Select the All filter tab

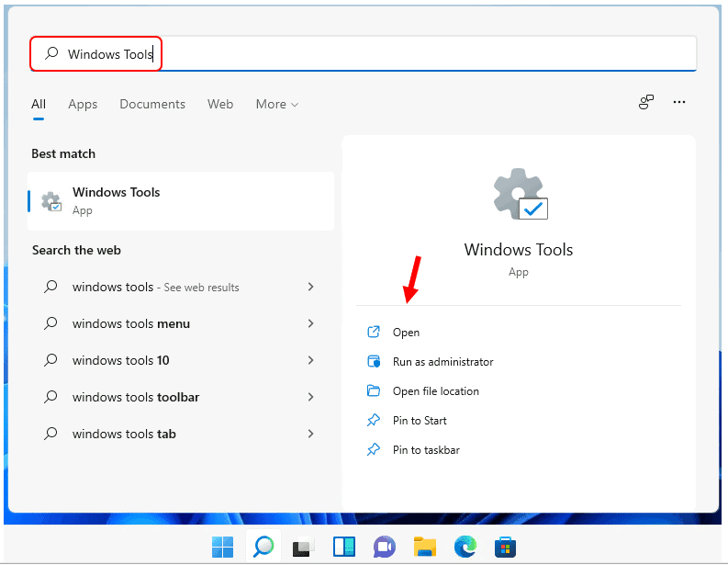point(39,104)
